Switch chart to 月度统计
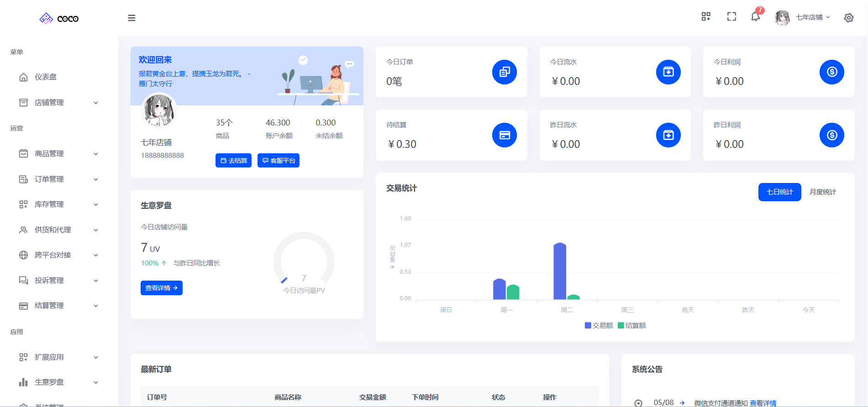 [822, 192]
